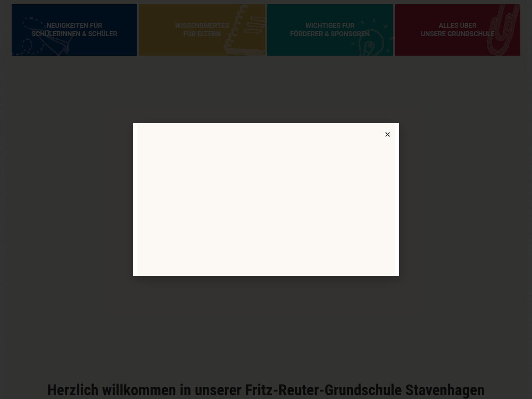Viewport: 532px width, 399px height.
Task: Click the dark overlay left of the popup
Action: [x=66, y=199]
